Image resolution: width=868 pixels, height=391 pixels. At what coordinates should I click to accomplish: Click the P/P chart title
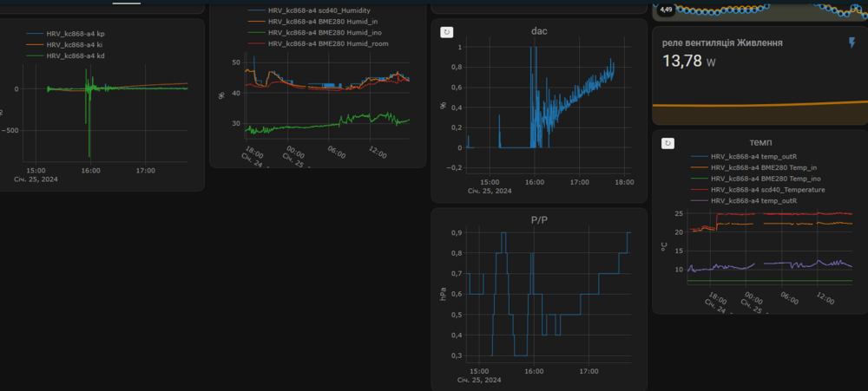click(x=539, y=220)
